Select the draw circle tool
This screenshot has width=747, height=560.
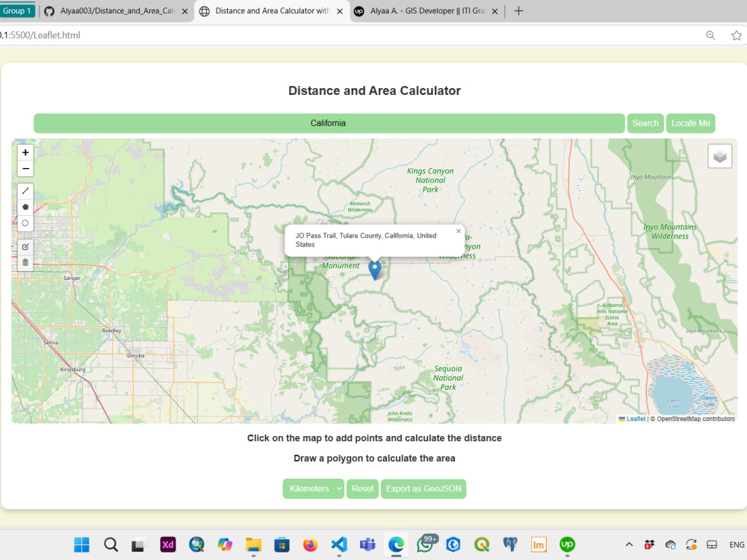[x=25, y=223]
